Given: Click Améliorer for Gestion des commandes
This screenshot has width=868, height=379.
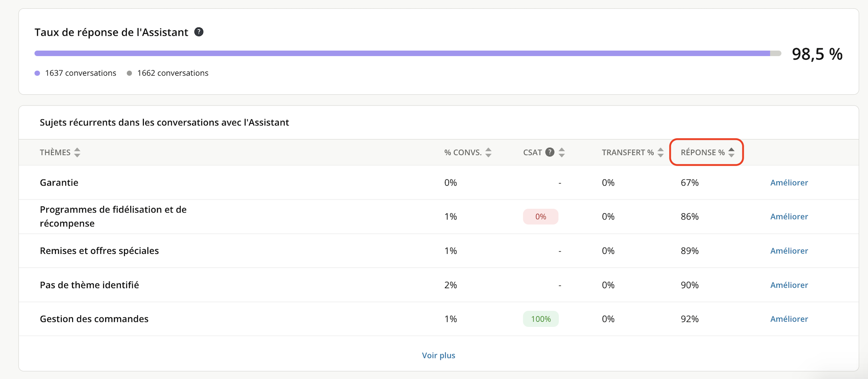Looking at the screenshot, I should point(789,319).
